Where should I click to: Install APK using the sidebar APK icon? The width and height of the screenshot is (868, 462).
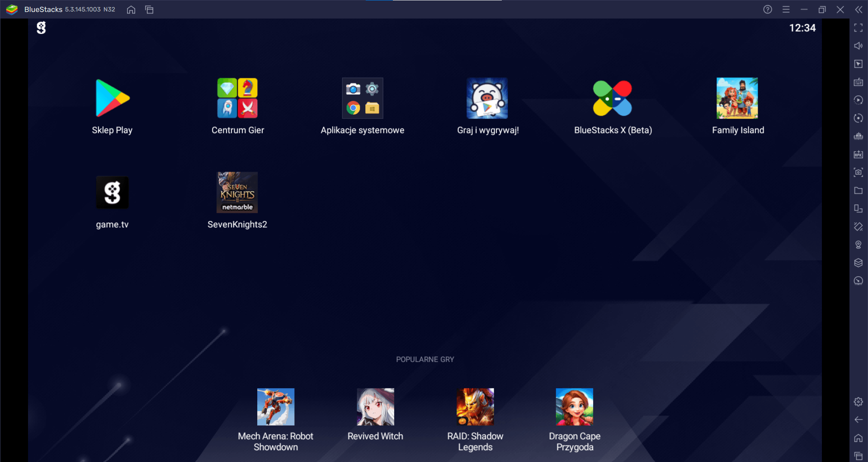coord(859,155)
